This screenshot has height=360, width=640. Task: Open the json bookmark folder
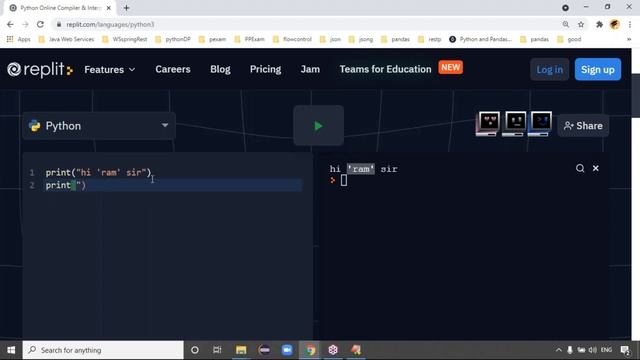pyautogui.click(x=331, y=39)
